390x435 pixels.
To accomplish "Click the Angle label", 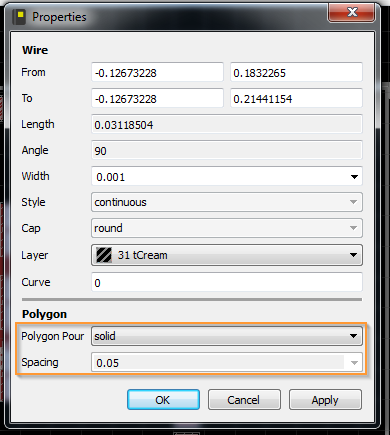I will (35, 150).
